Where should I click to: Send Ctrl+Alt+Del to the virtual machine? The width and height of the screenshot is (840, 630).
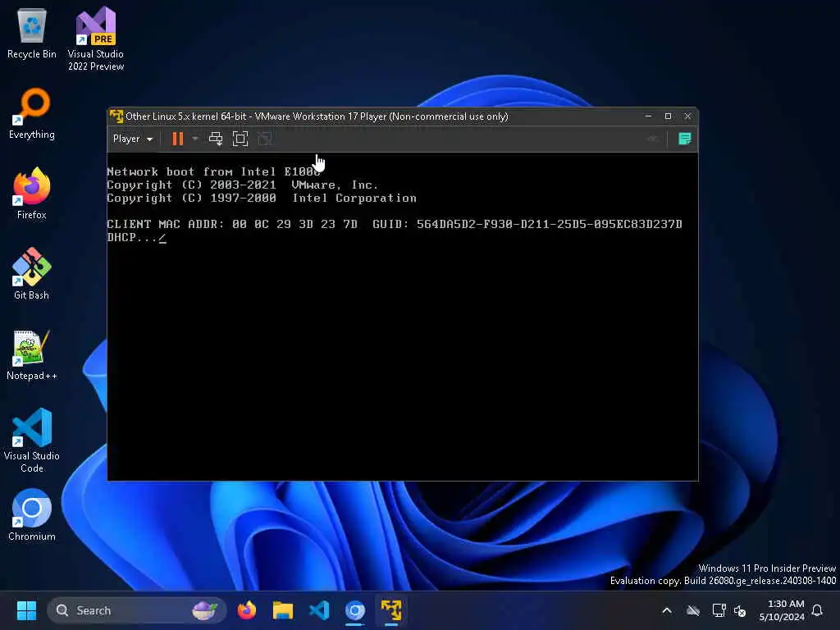pos(216,139)
